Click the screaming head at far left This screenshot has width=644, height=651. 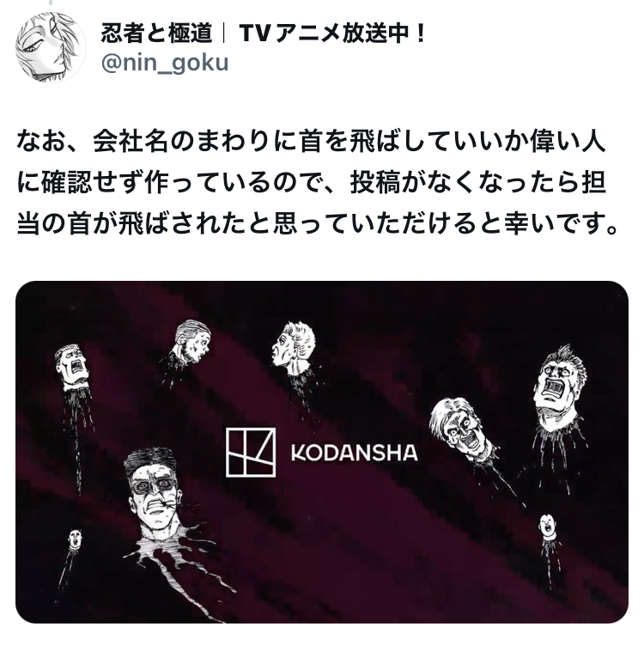pos(71,367)
